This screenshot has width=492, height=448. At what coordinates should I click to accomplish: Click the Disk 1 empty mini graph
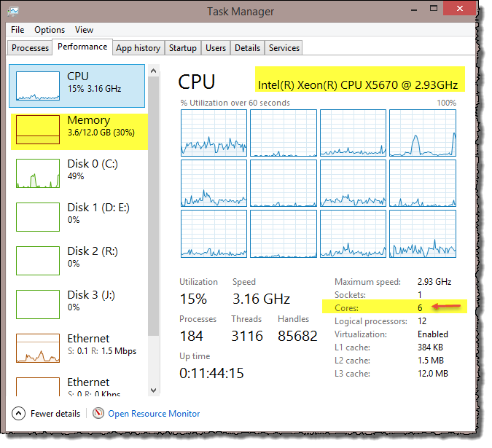click(38, 217)
